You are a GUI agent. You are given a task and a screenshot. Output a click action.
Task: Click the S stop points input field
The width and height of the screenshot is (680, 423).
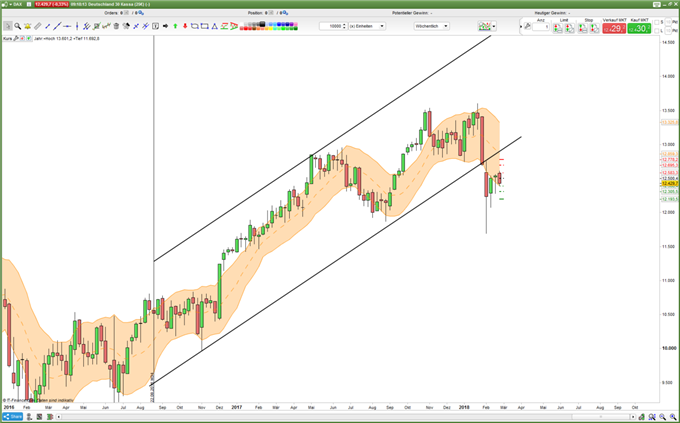click(668, 22)
